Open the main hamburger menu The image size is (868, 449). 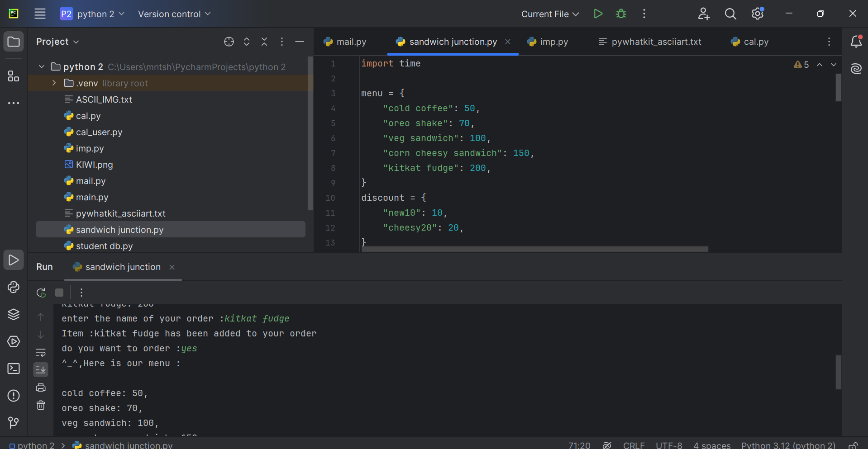[40, 14]
